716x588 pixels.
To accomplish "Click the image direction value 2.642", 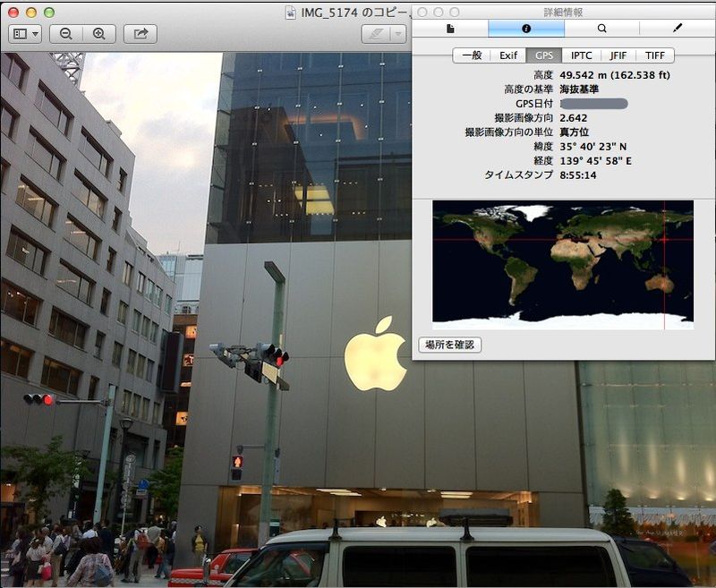I will point(574,118).
